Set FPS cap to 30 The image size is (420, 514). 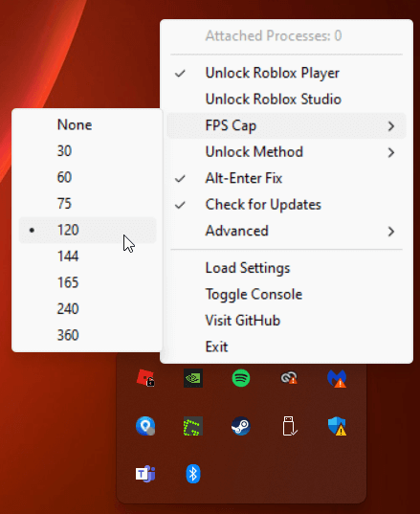coord(87,151)
